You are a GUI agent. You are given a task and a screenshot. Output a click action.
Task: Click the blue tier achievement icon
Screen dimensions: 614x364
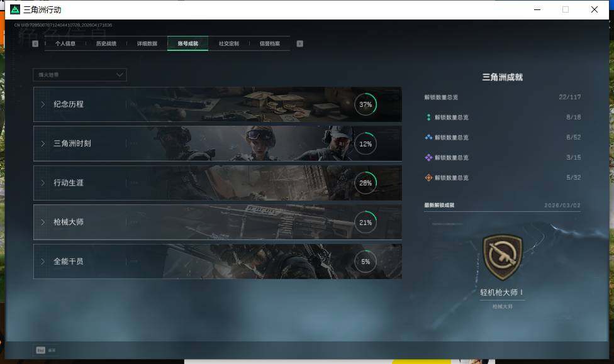pos(428,138)
